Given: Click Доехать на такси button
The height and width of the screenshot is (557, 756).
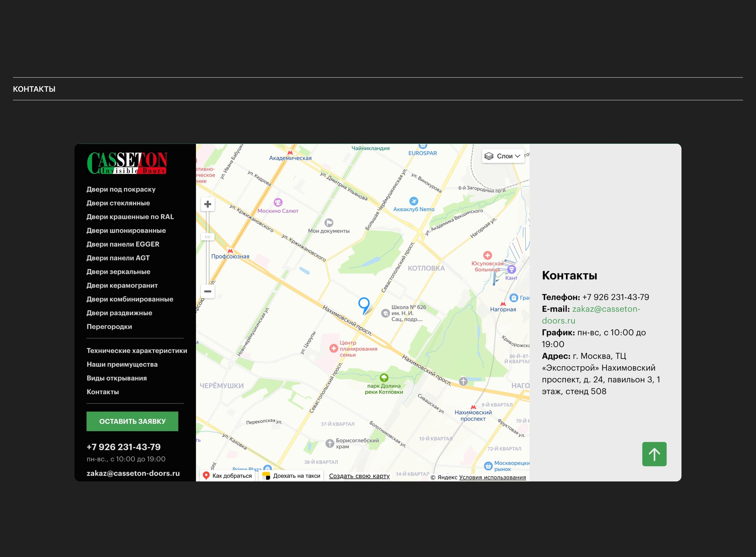Looking at the screenshot, I should click(291, 476).
